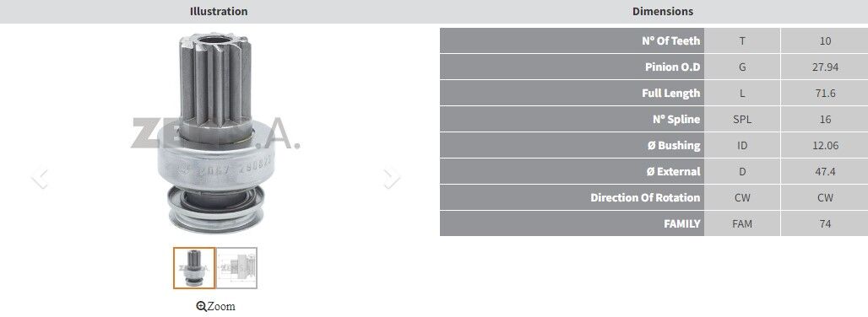Click the main starter drive product image
The height and width of the screenshot is (317, 868).
coord(216,132)
